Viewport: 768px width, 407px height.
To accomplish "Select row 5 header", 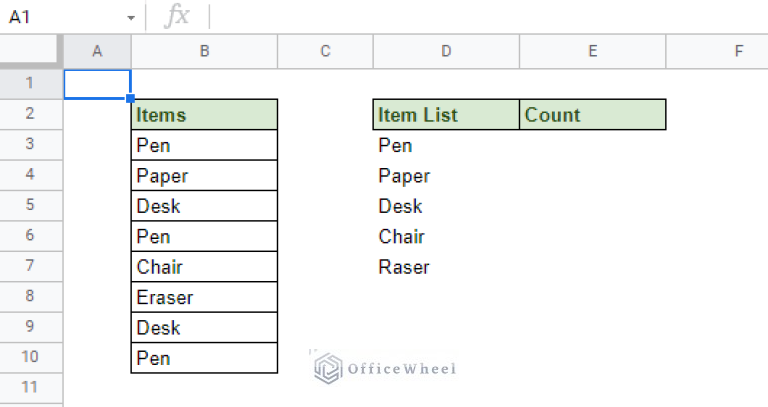I will pyautogui.click(x=30, y=205).
